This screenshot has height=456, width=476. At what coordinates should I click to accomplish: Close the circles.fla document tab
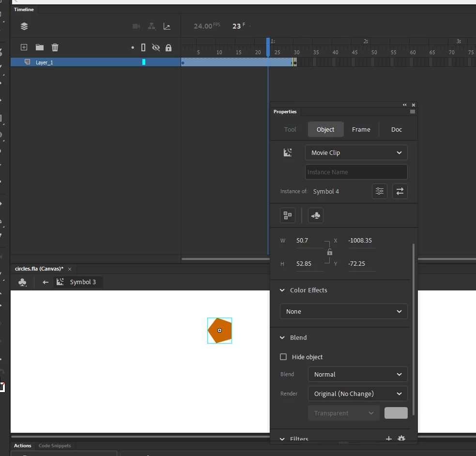(70, 269)
